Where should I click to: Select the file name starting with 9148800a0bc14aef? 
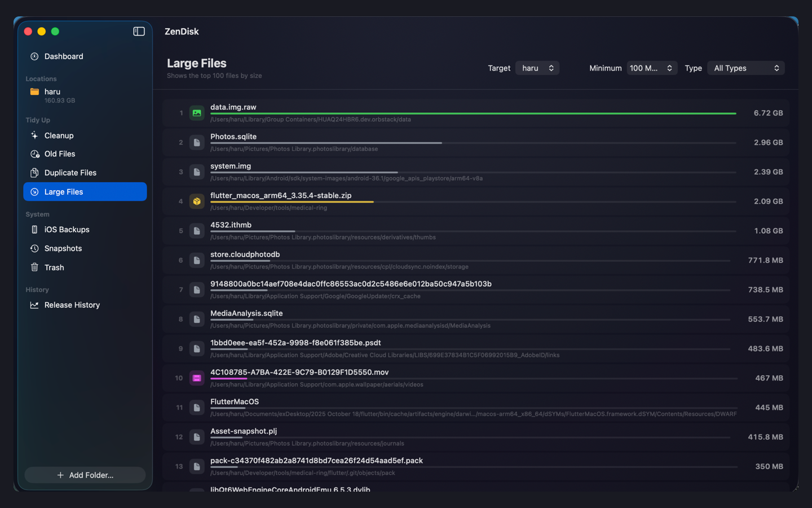(x=351, y=284)
